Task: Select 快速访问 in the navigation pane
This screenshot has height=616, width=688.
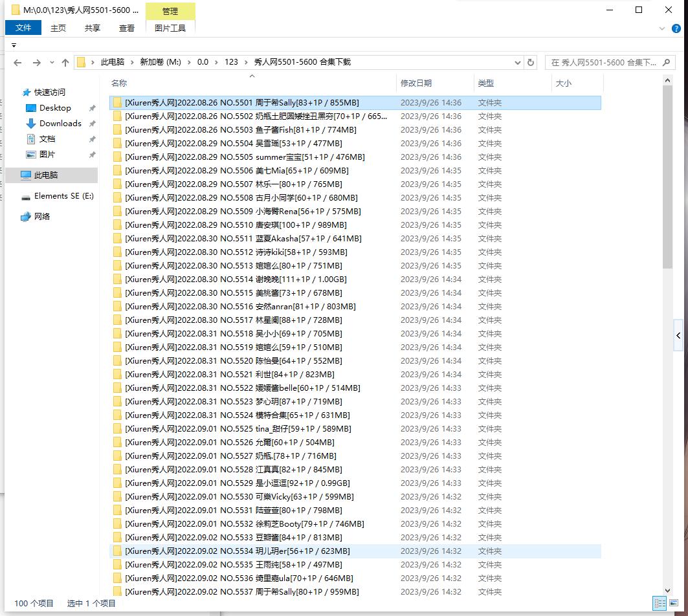Action: point(50,92)
